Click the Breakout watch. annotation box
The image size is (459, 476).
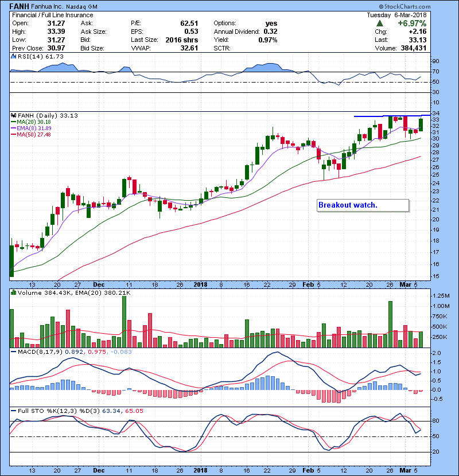pyautogui.click(x=363, y=205)
